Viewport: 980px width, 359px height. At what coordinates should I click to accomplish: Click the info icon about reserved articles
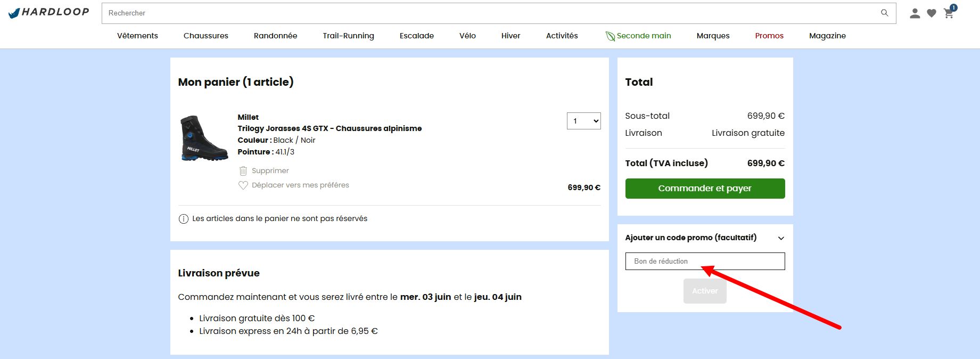(x=184, y=219)
